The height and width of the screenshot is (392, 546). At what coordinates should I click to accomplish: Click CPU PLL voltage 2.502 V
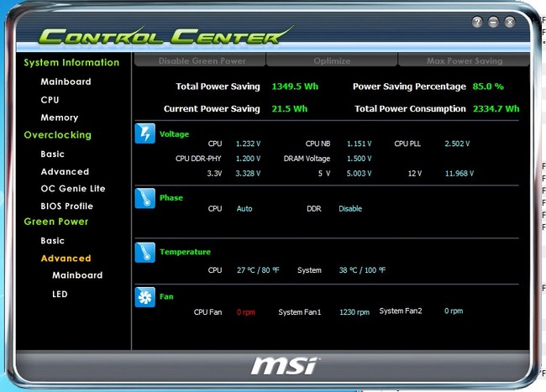pyautogui.click(x=457, y=144)
